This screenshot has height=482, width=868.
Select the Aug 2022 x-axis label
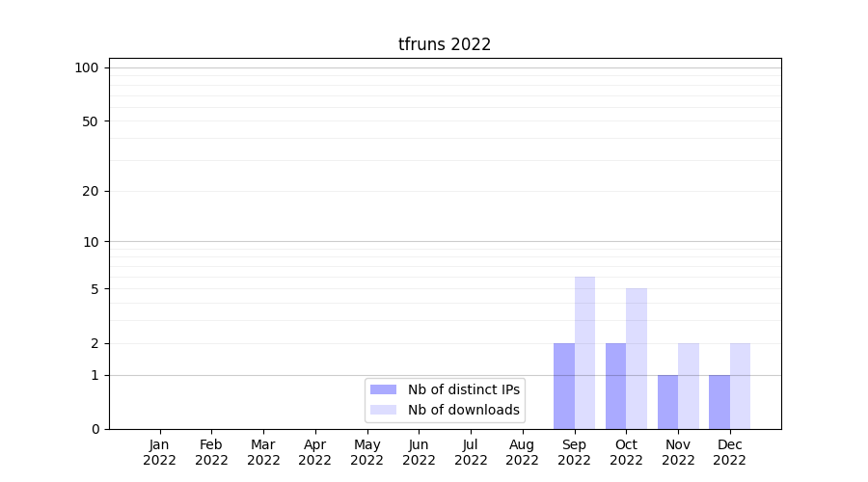pyautogui.click(x=522, y=452)
